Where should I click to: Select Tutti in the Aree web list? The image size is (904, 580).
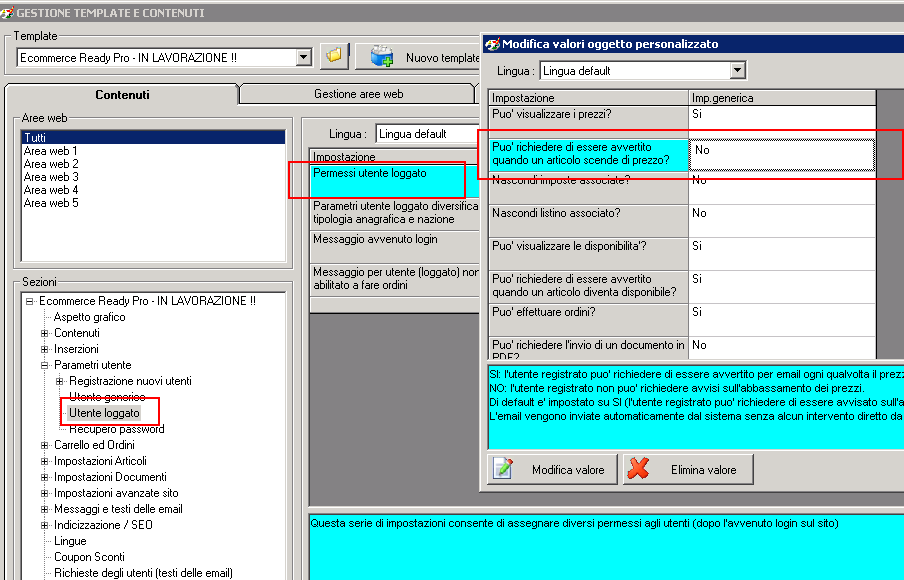[x=153, y=137]
